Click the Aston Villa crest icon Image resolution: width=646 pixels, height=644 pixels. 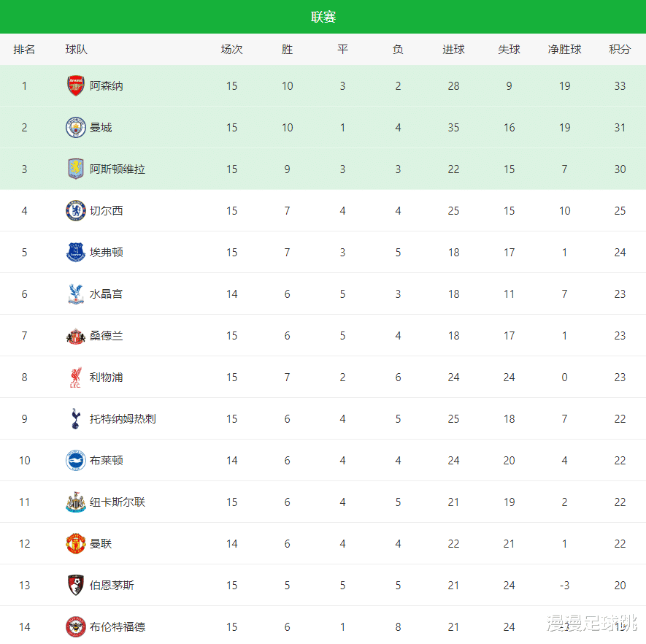pos(76,169)
